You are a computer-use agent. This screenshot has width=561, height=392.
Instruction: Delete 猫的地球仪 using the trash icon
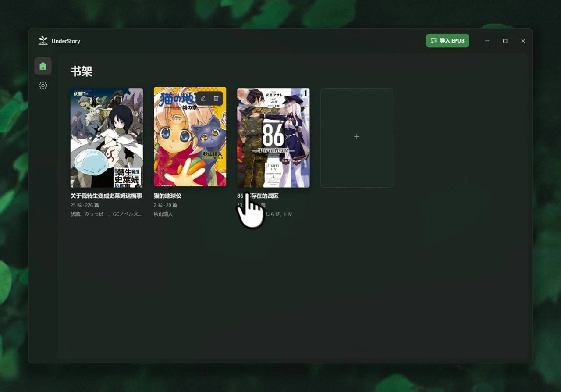pos(216,98)
